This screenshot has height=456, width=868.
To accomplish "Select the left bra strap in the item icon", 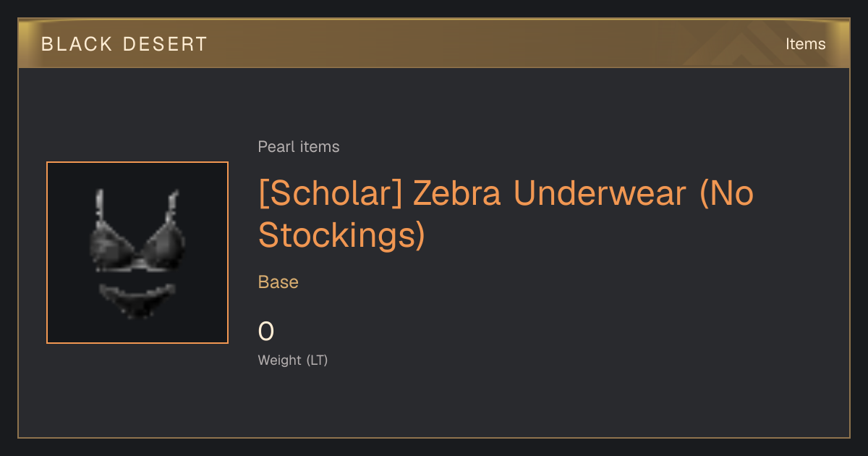I will pyautogui.click(x=99, y=206).
